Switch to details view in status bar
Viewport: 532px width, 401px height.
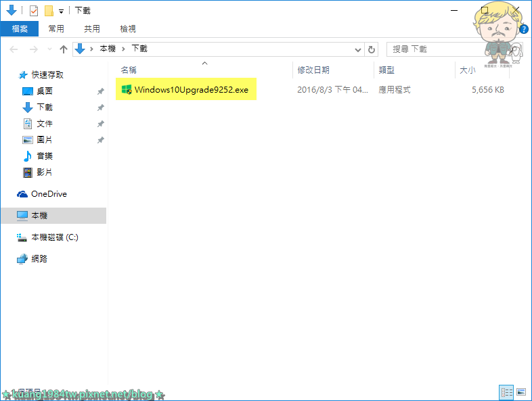pyautogui.click(x=506, y=392)
